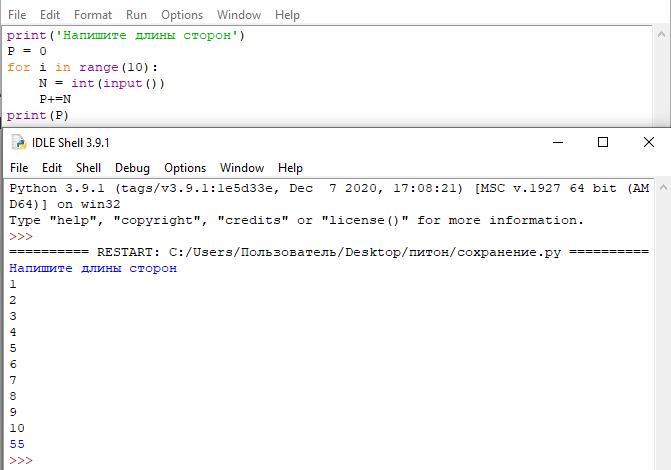Click the IDLE Shell Python icon in title bar
The width and height of the screenshot is (671, 470).
click(x=19, y=143)
